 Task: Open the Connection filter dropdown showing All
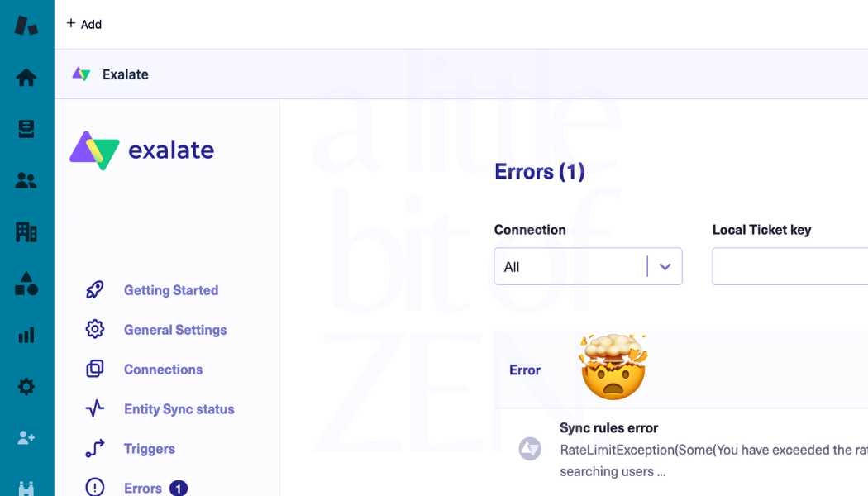[x=588, y=266]
